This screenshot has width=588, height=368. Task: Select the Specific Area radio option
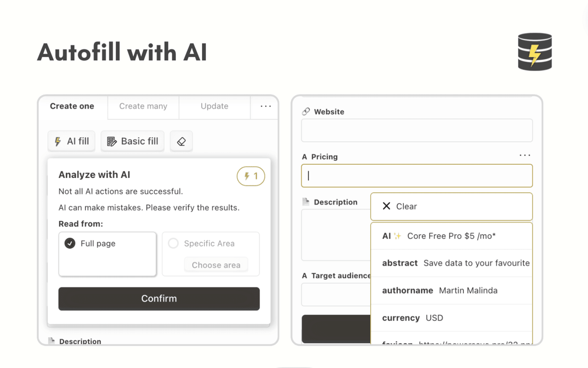173,243
